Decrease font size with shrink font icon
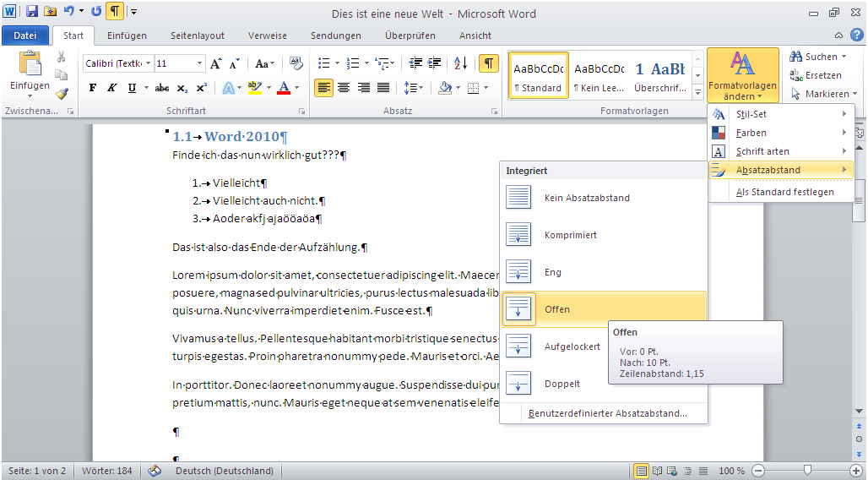This screenshot has height=480, width=868. point(234,63)
